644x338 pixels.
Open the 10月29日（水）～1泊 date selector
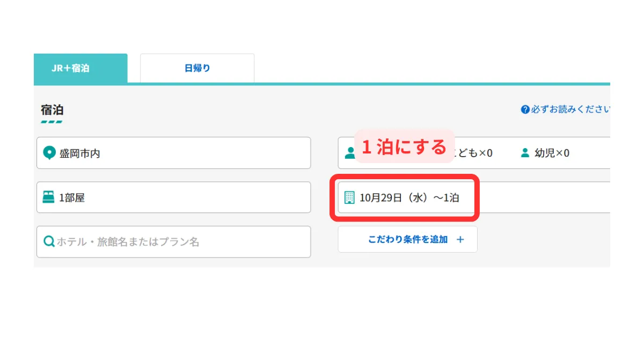(409, 197)
